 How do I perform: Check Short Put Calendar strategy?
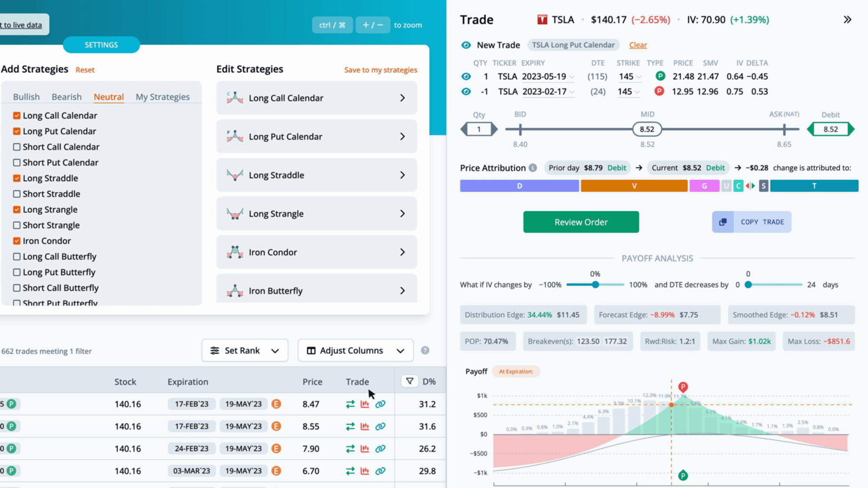(x=17, y=163)
